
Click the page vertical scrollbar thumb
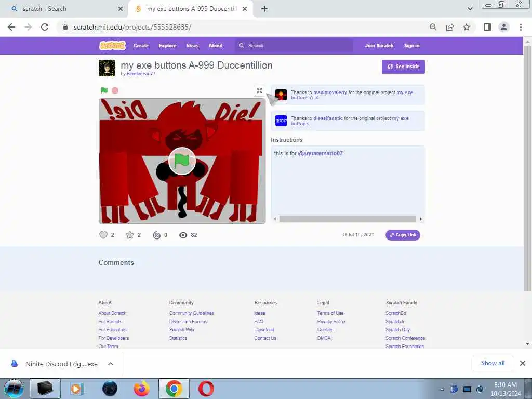[x=527, y=168]
